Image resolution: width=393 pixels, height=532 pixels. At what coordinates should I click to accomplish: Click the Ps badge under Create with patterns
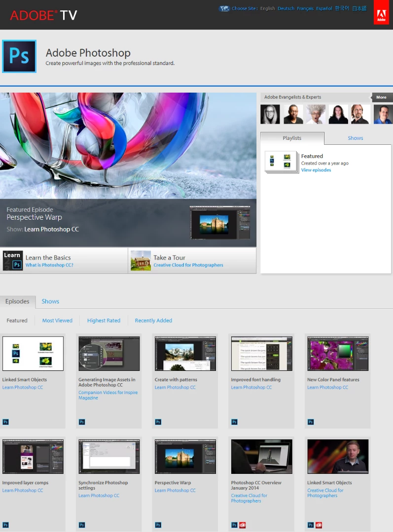[158, 422]
